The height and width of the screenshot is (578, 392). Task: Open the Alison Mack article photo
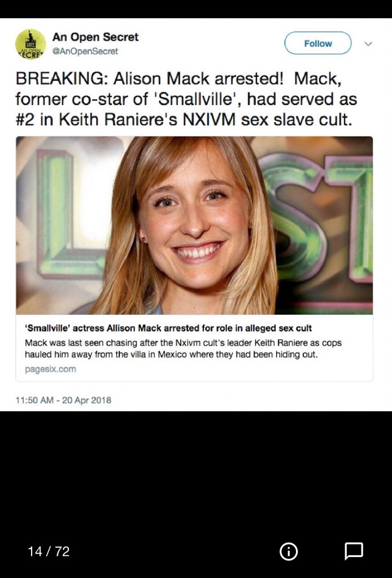[194, 225]
